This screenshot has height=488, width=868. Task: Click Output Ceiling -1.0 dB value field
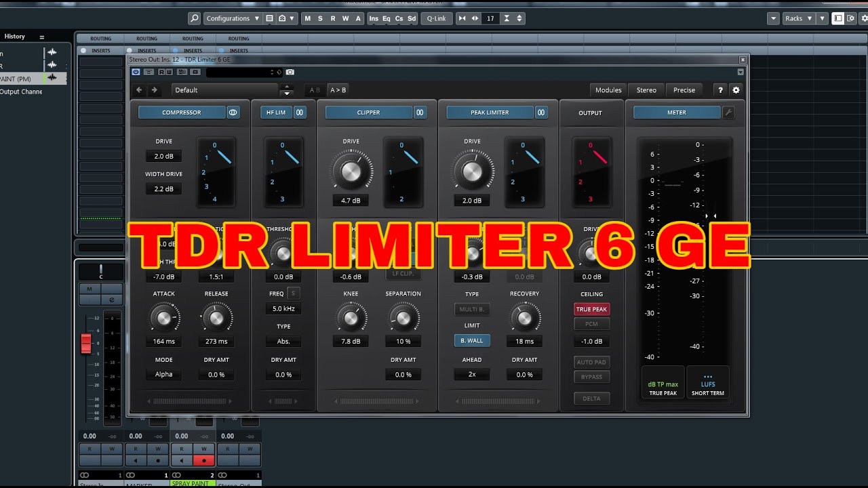tap(591, 342)
